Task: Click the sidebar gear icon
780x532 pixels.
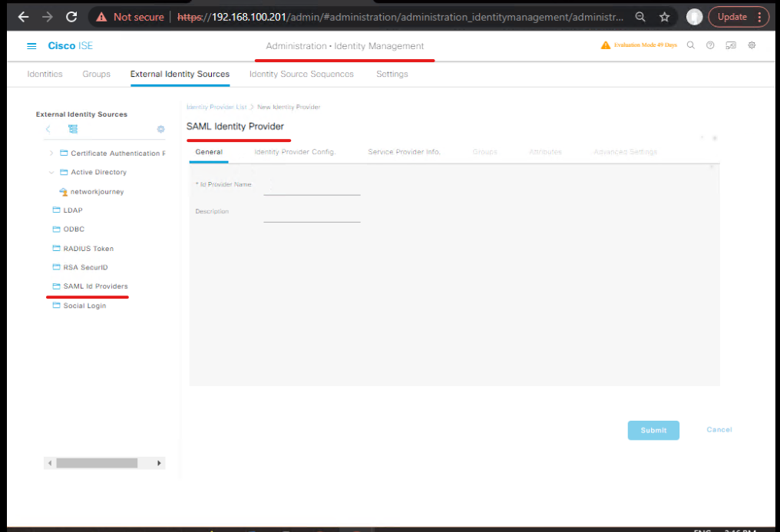Action: pos(160,129)
